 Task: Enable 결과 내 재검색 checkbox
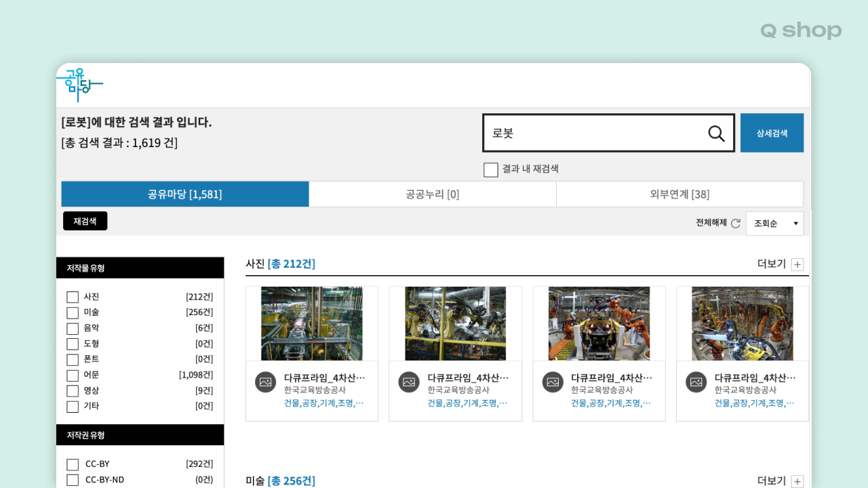click(491, 169)
